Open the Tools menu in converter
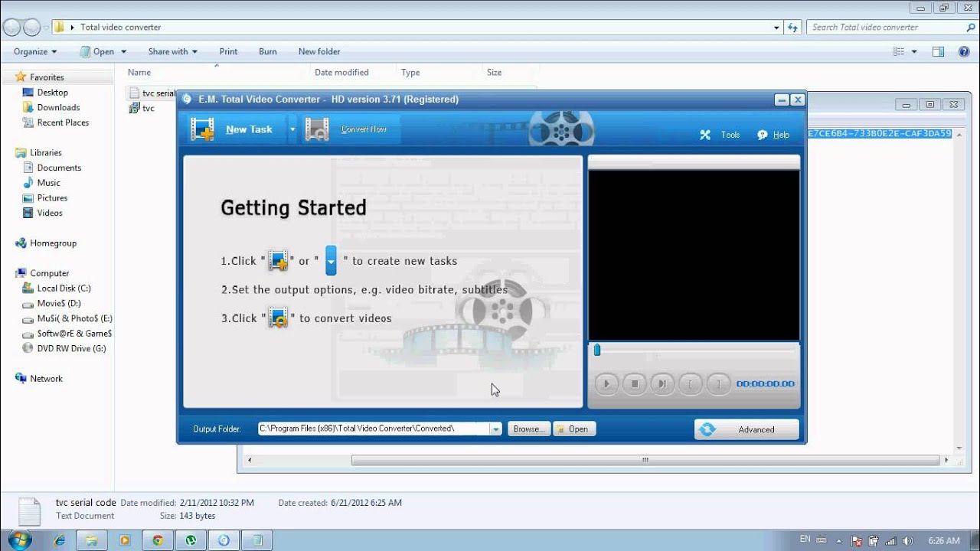The image size is (980, 551). click(720, 135)
